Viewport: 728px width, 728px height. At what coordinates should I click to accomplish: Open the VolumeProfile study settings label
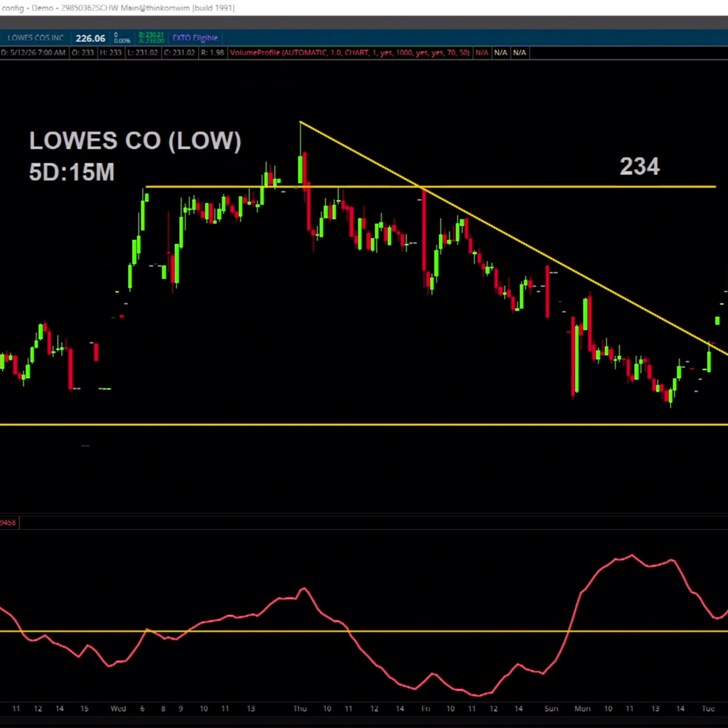(x=350, y=53)
